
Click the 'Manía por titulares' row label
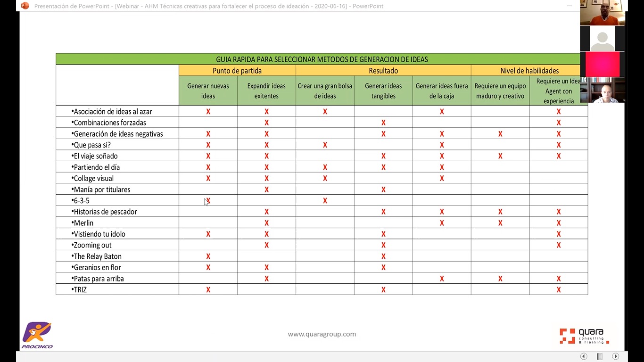(101, 189)
